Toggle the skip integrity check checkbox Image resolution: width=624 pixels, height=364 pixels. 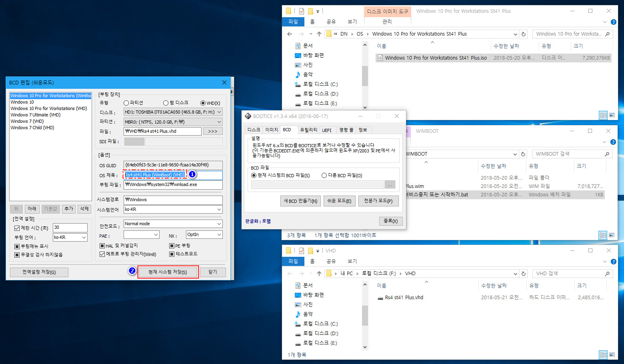click(17, 255)
